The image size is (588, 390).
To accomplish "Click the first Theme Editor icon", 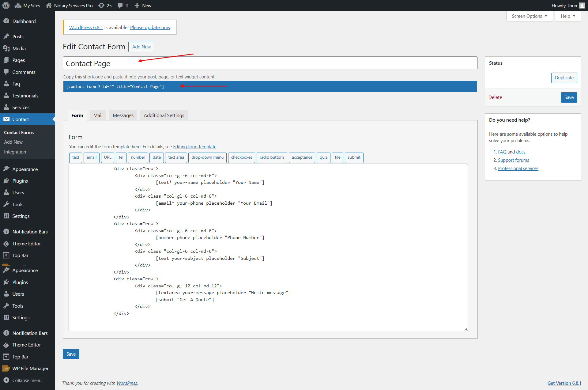I will 6,244.
